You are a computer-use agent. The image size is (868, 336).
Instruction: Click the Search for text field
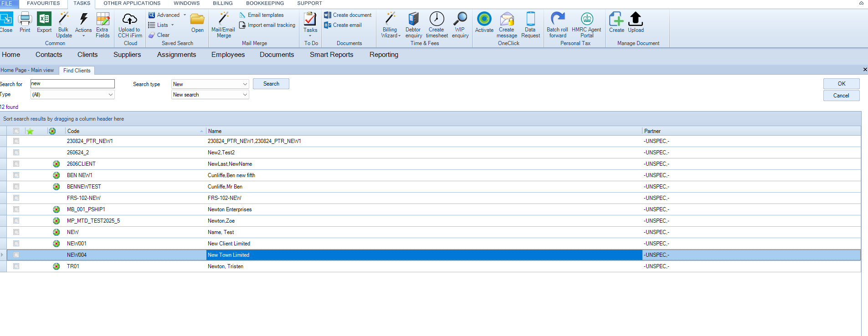[x=72, y=84]
